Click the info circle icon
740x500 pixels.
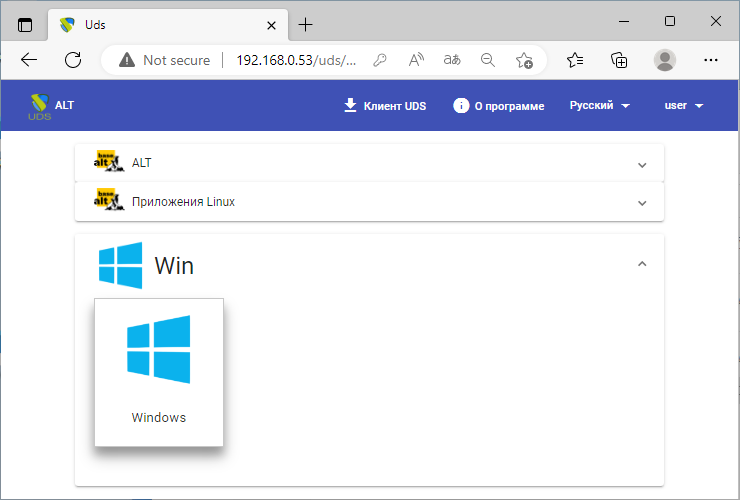pos(461,105)
